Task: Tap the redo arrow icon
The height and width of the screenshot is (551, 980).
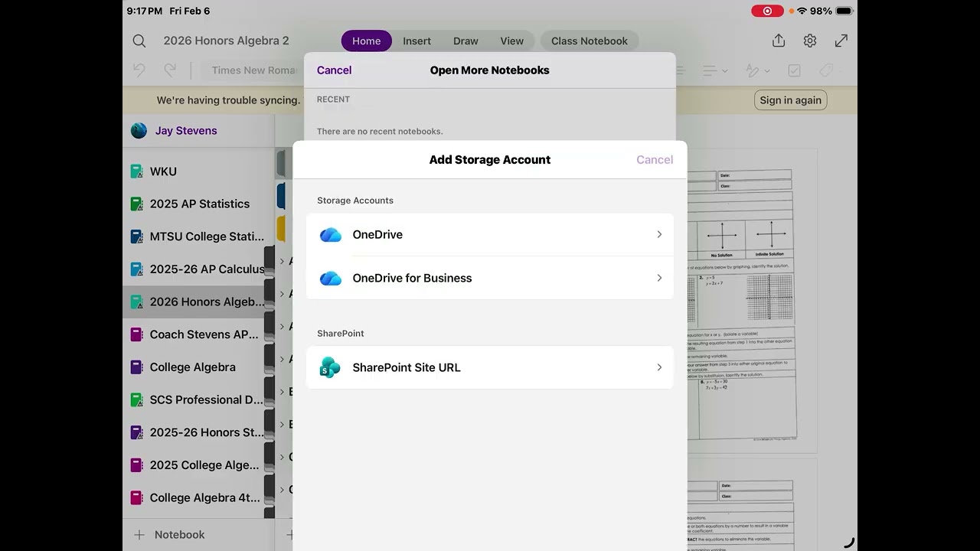Action: tap(170, 70)
